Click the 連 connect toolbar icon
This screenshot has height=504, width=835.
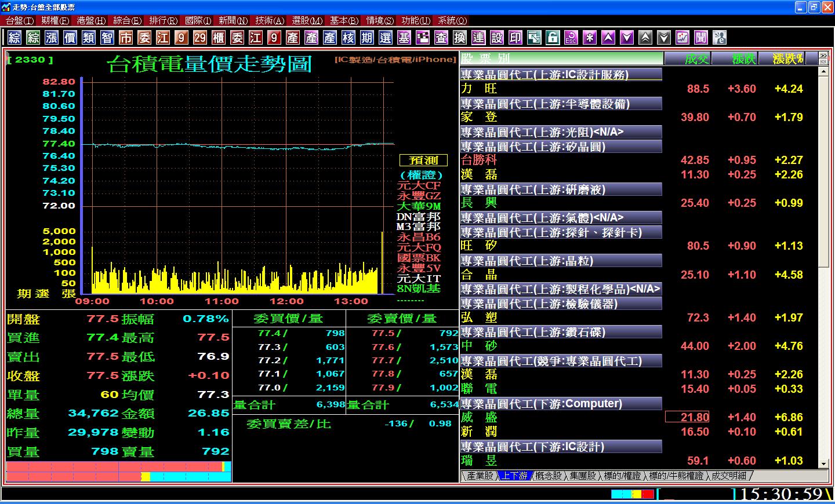point(478,38)
